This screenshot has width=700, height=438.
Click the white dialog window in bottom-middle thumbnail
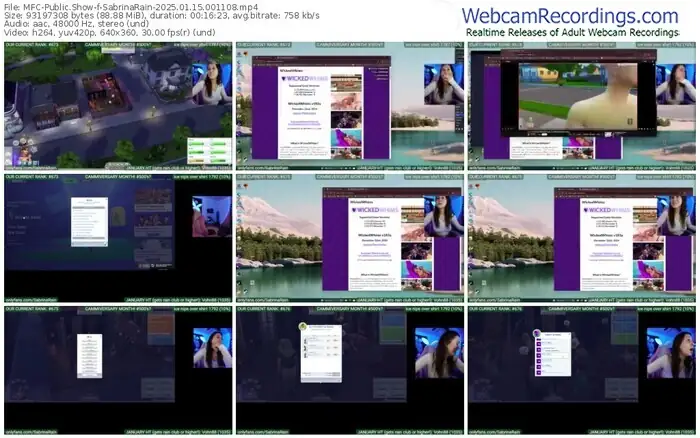click(x=321, y=351)
